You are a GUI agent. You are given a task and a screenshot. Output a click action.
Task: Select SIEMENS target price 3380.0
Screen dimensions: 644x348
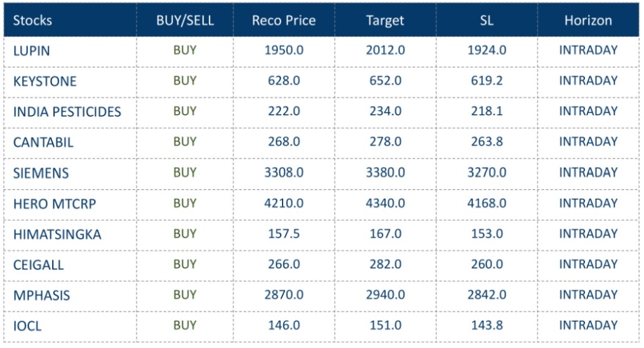pos(385,172)
